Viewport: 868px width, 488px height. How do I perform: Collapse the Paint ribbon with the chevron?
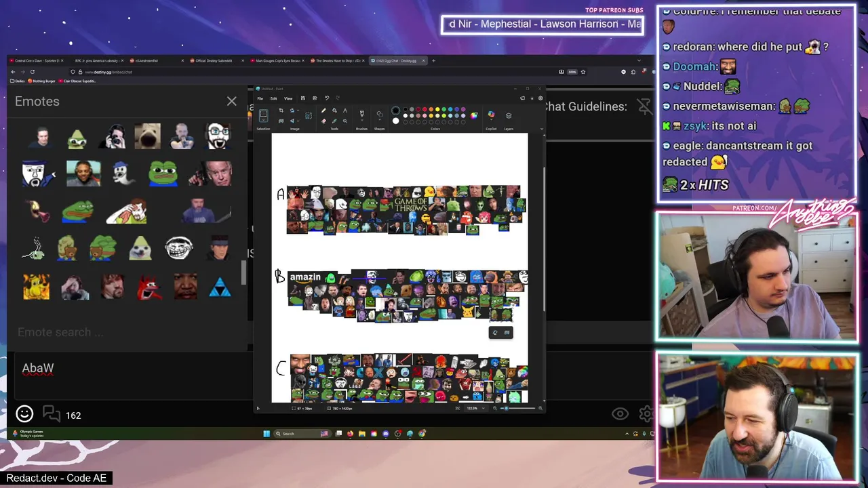tap(542, 129)
